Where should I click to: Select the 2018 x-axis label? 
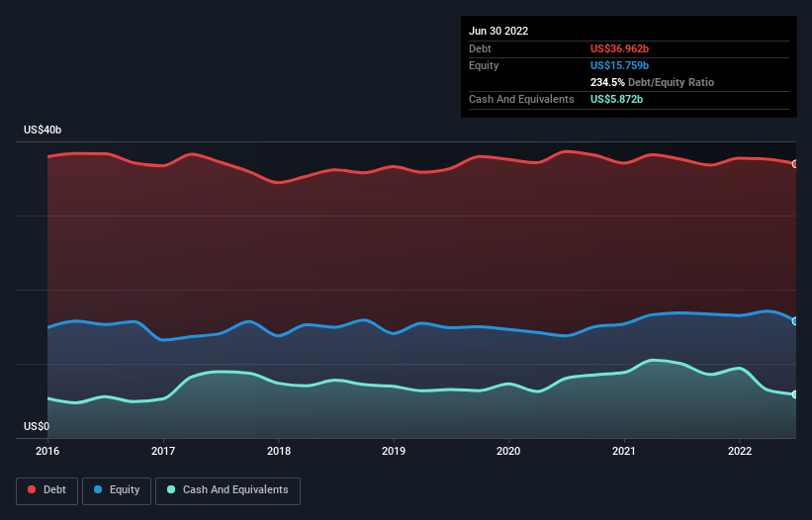279,451
